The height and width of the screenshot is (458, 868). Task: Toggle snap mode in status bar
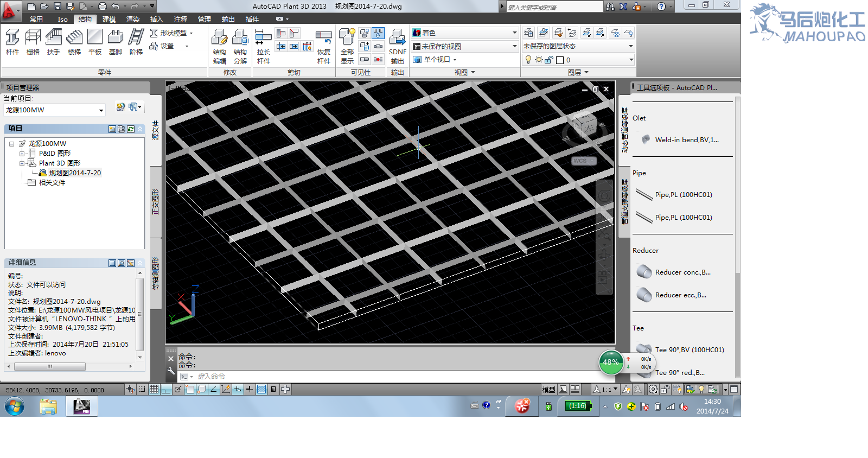point(142,389)
